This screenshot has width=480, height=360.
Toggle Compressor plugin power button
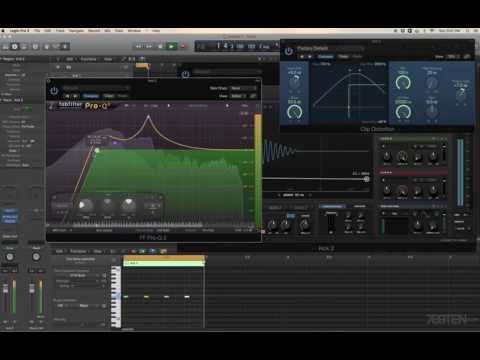point(289,51)
